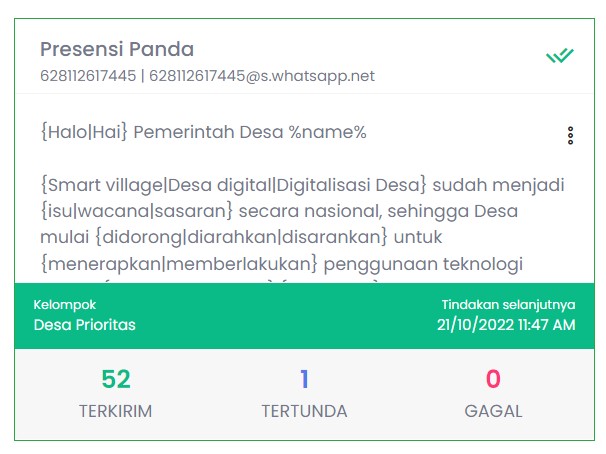Click the 21/10/2022 11:47 AM schedule time
The width and height of the screenshot is (606, 454).
tap(506, 325)
